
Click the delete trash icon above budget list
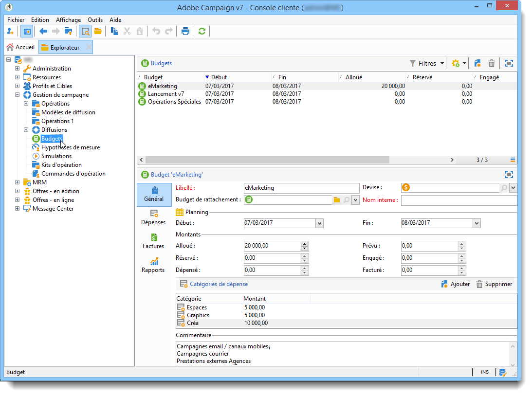point(492,63)
